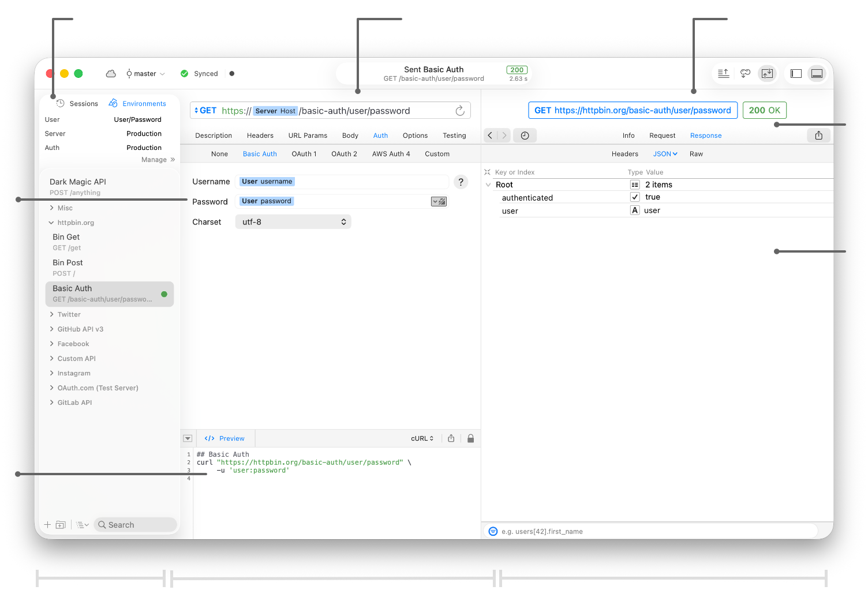The image size is (868, 609).
Task: Open the response history clock icon
Action: pyautogui.click(x=525, y=136)
